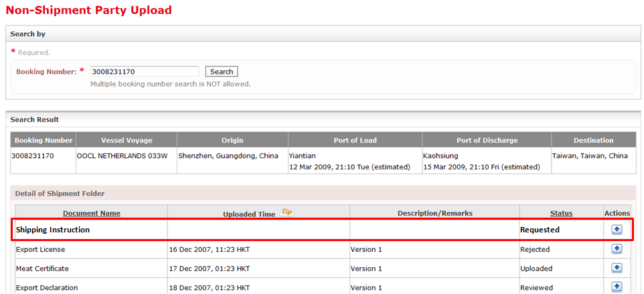Select the Shipping Instruction document name

(x=53, y=230)
